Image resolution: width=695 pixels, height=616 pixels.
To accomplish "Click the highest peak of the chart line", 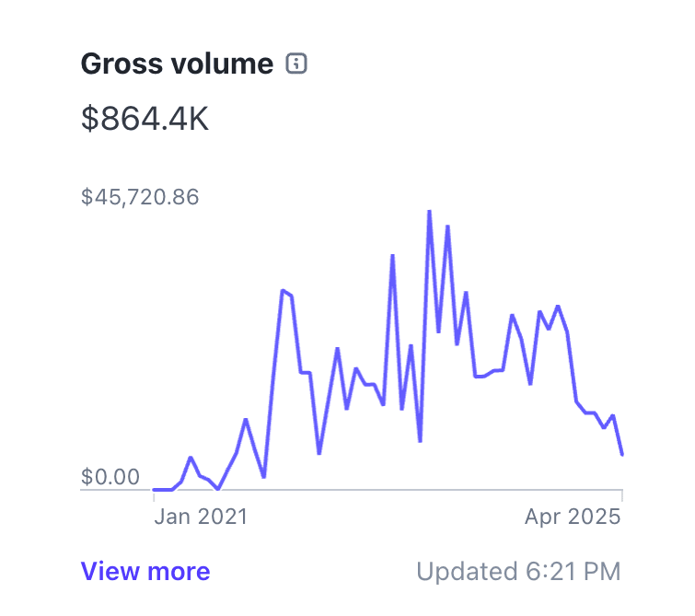I will point(429,212).
